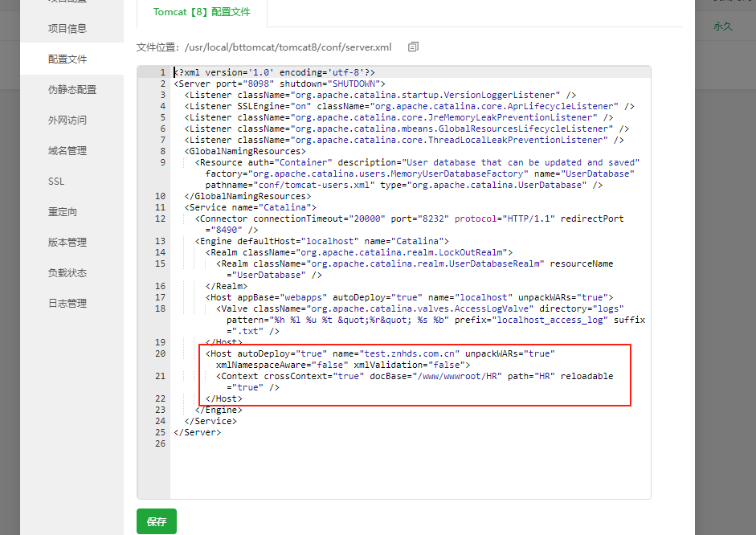Screen dimensions: 756x535
Task: Click line number 20 in the gutter
Action: pyautogui.click(x=160, y=353)
